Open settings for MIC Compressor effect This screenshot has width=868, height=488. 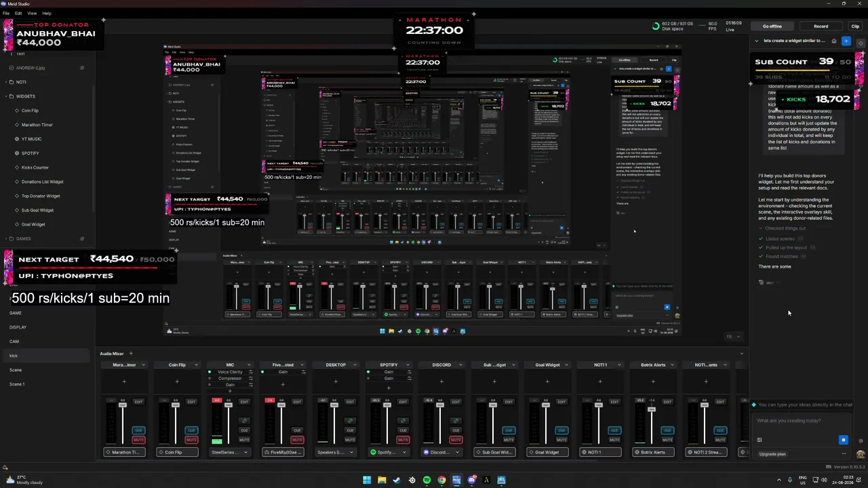point(250,378)
